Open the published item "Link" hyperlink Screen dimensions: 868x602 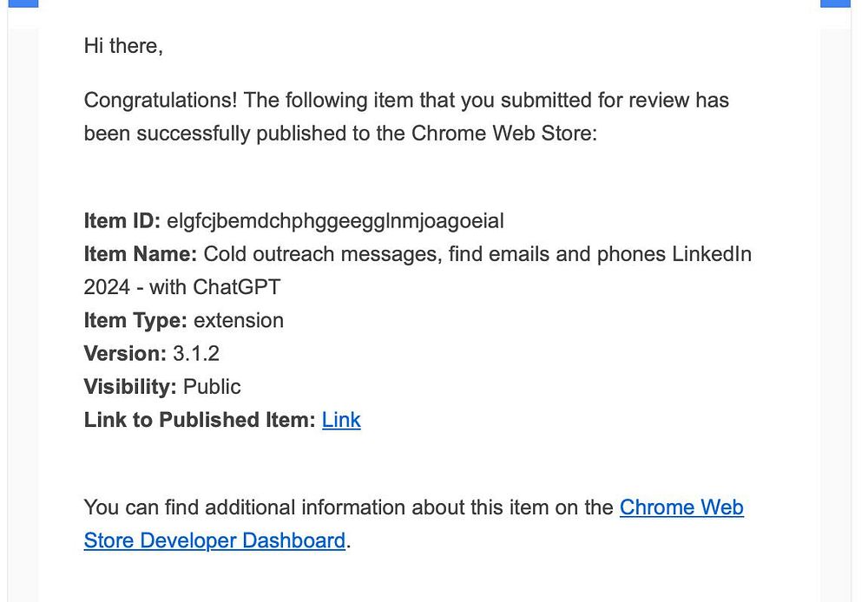[x=341, y=420]
